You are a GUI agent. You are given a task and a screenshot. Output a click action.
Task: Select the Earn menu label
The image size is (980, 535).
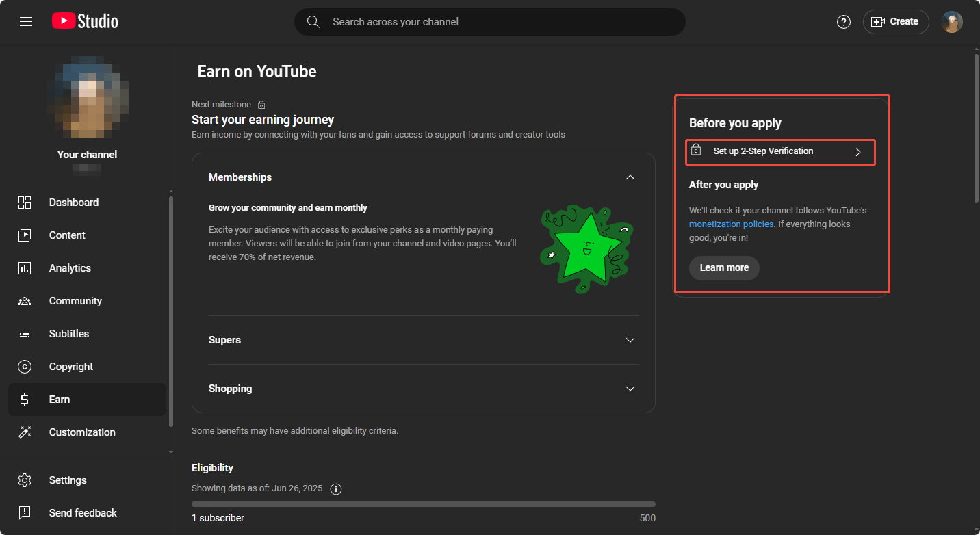60,400
